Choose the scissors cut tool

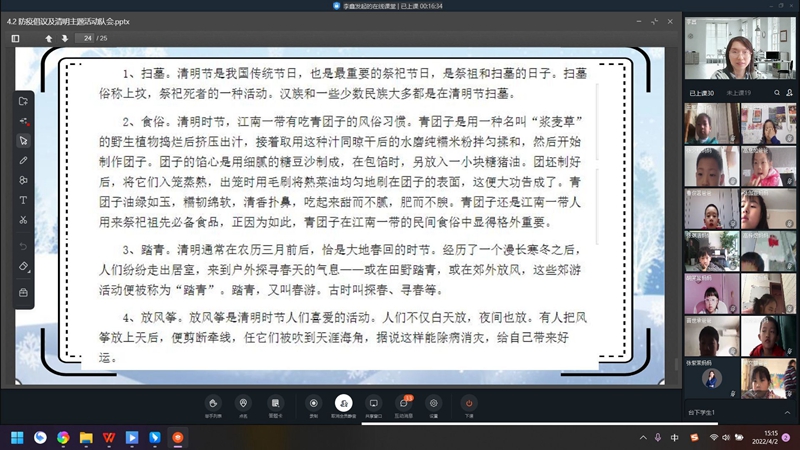pos(23,220)
